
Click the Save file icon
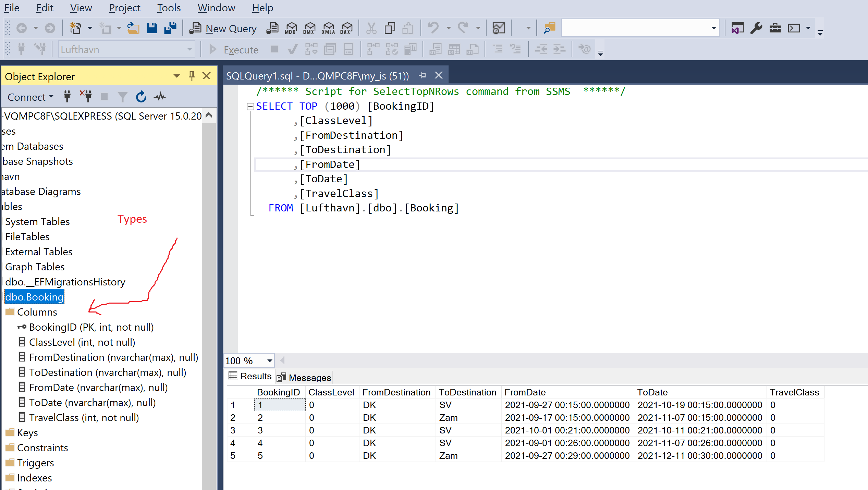(x=151, y=29)
